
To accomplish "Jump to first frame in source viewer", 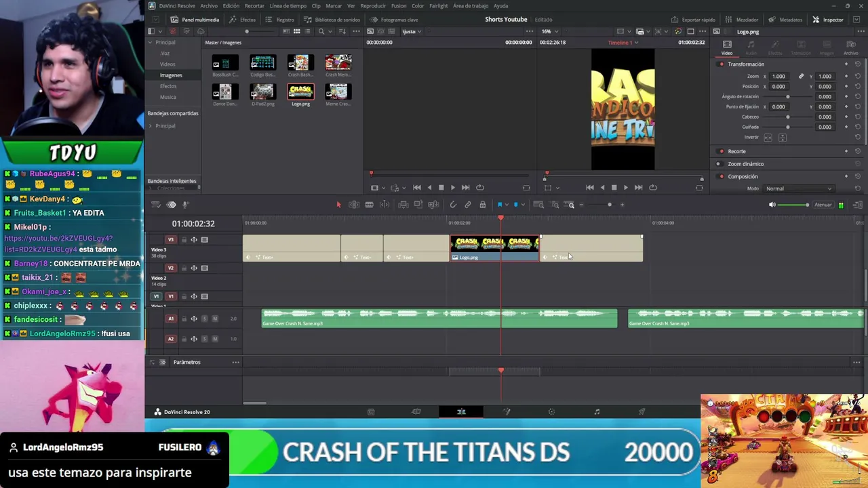I will pyautogui.click(x=417, y=188).
